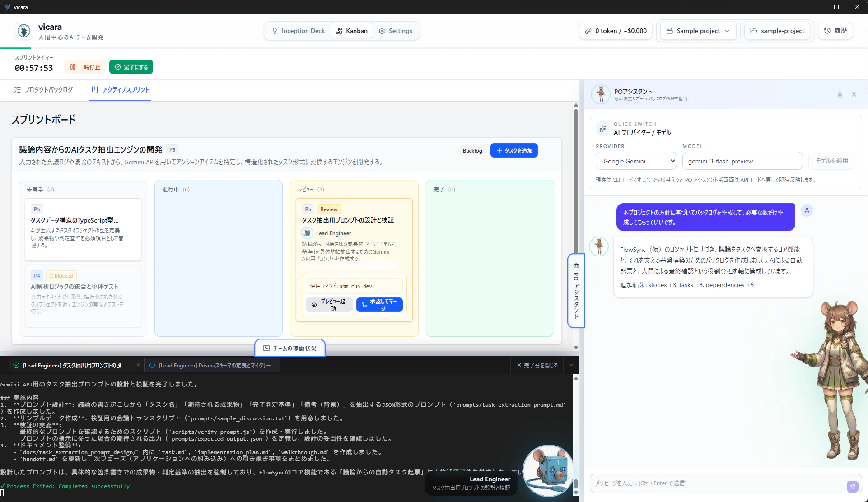This screenshot has width=868, height=502.
Task: Switch to the プロダクトバックログ tab
Action: point(43,89)
